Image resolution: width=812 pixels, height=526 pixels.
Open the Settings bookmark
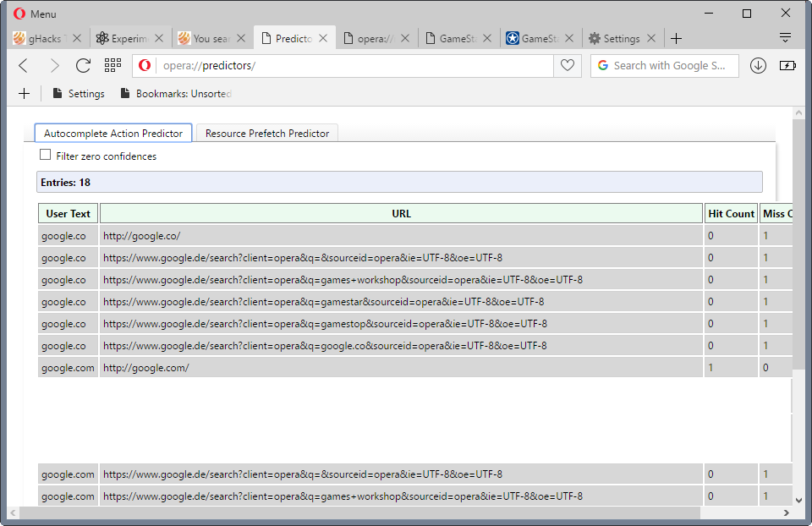coord(79,94)
